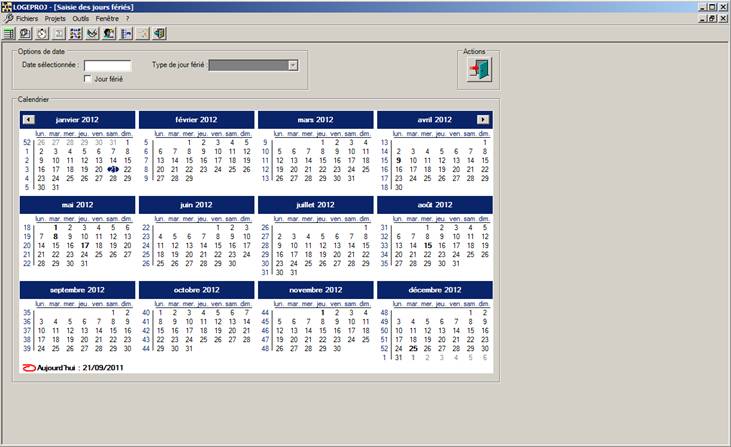The height and width of the screenshot is (447, 731).
Task: Open the Outils menu
Action: [81, 18]
